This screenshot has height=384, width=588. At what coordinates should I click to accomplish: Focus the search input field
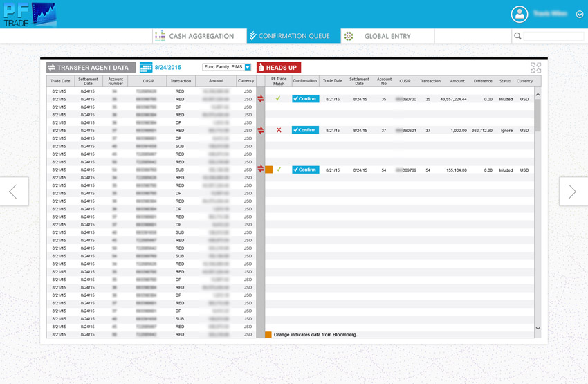coord(553,36)
